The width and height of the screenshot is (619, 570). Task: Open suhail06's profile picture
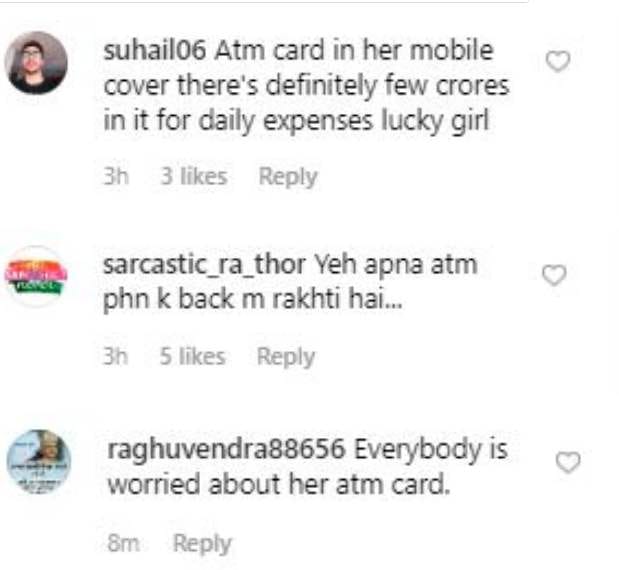pyautogui.click(x=36, y=63)
